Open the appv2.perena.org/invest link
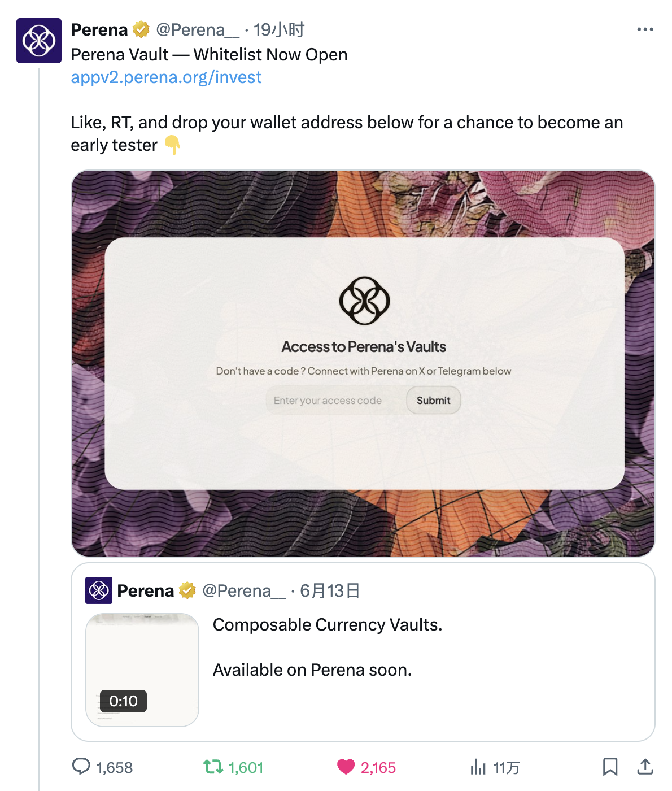 [166, 77]
